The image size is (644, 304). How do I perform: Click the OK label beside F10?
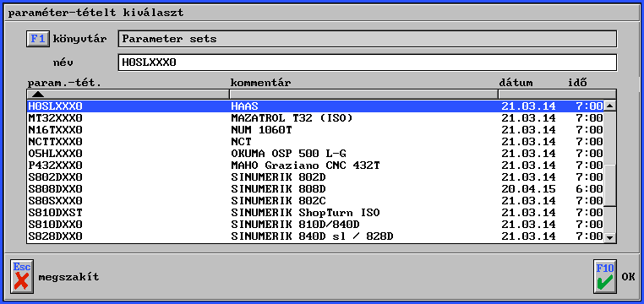[x=628, y=277]
